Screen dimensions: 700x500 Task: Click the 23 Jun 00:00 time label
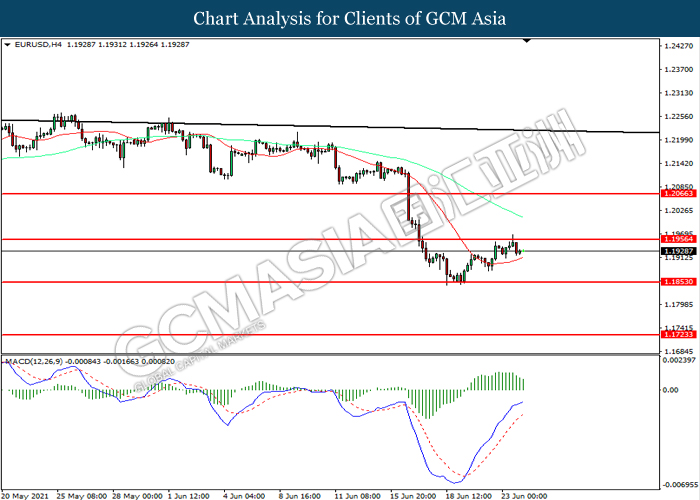click(x=524, y=496)
